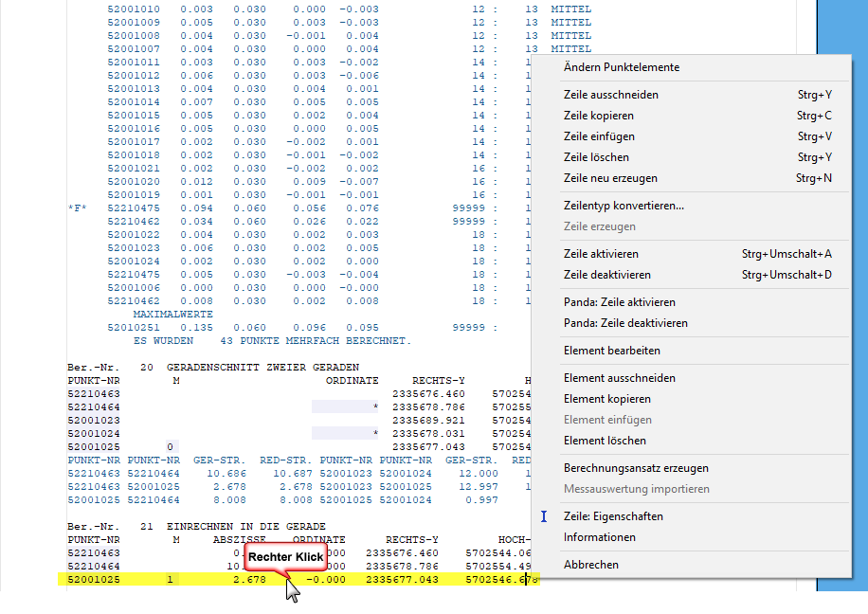This screenshot has width=868, height=614.
Task: Click 'Zeile kopieren' in the context menu
Action: [x=598, y=116]
